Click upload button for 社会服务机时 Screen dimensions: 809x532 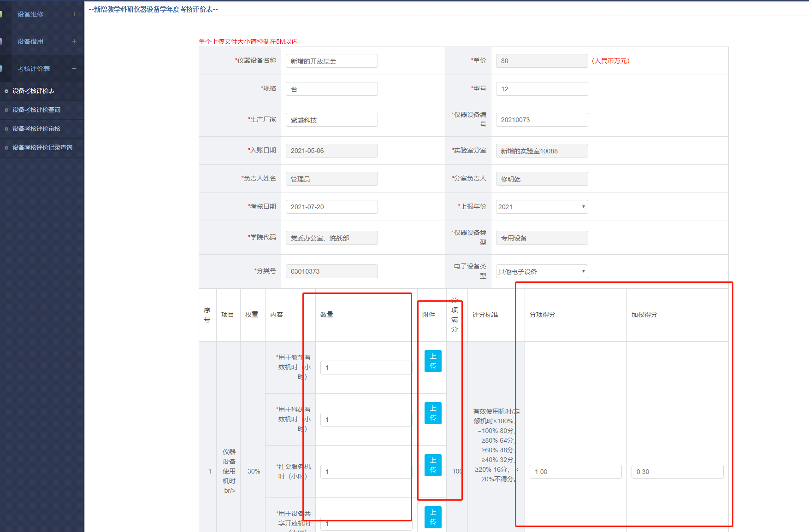[432, 465]
